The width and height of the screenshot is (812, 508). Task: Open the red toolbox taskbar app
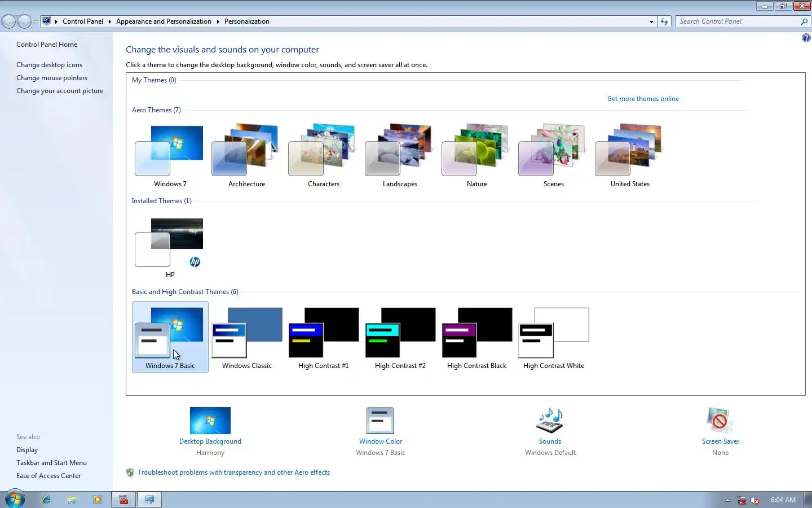coord(123,500)
